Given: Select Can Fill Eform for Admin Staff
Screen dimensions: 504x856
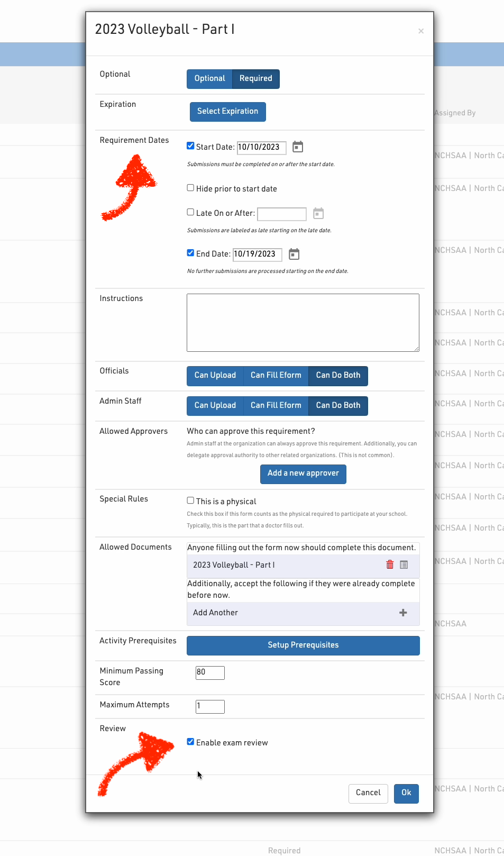Looking at the screenshot, I should 276,406.
